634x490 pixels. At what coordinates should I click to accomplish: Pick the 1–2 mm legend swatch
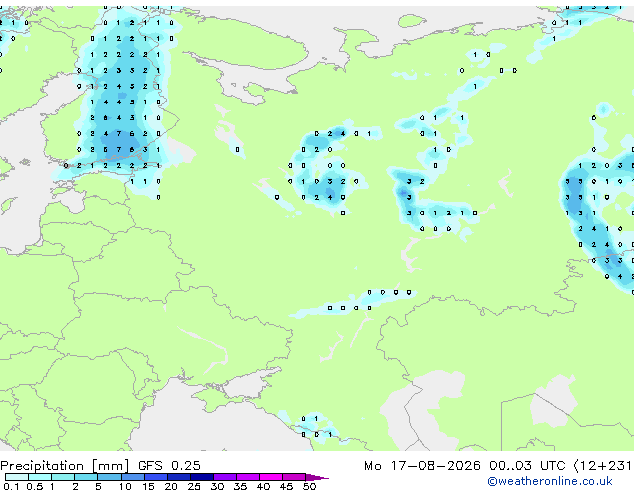click(63, 477)
